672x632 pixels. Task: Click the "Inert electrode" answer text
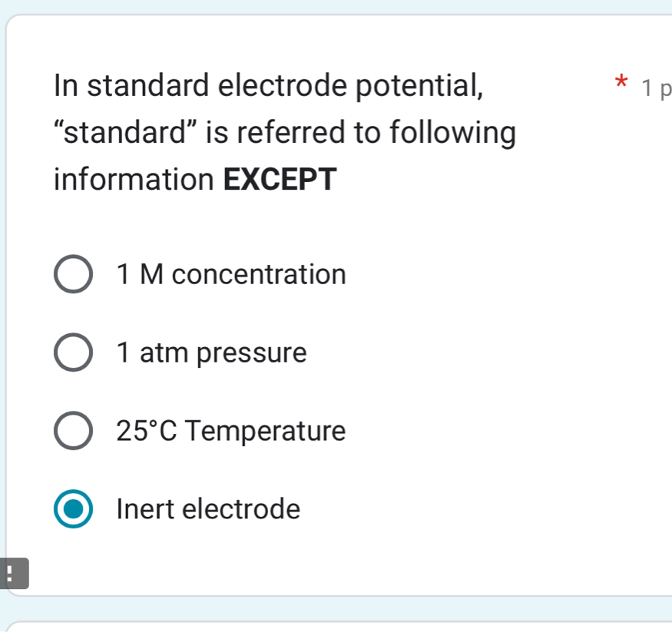click(x=208, y=508)
